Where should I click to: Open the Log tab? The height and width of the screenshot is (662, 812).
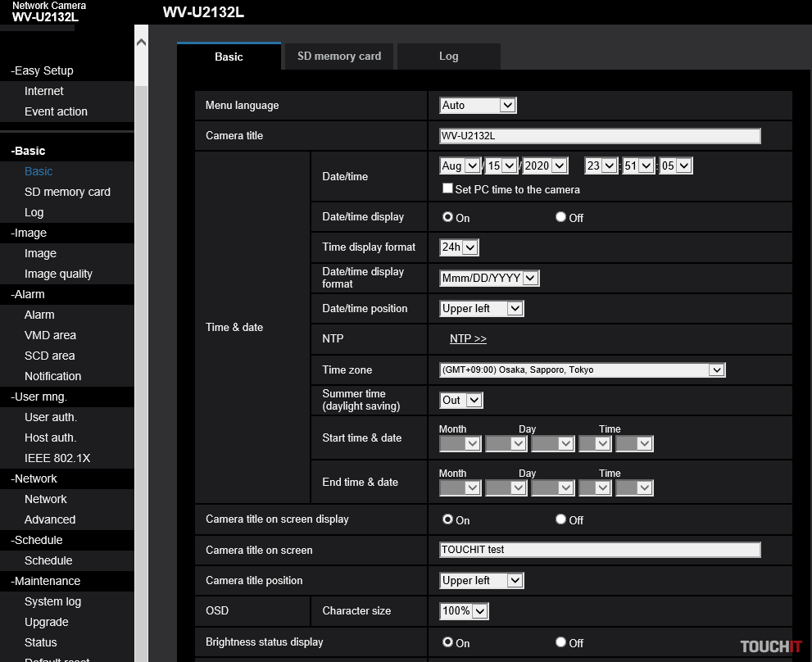(448, 56)
